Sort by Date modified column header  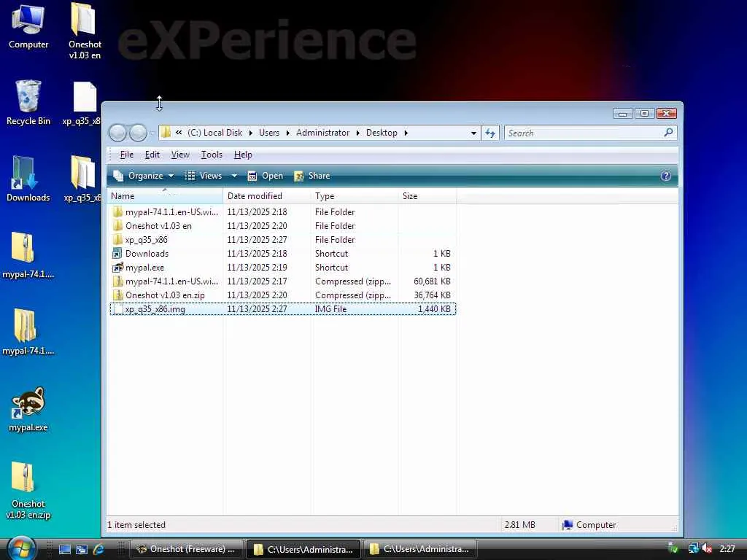pyautogui.click(x=266, y=195)
